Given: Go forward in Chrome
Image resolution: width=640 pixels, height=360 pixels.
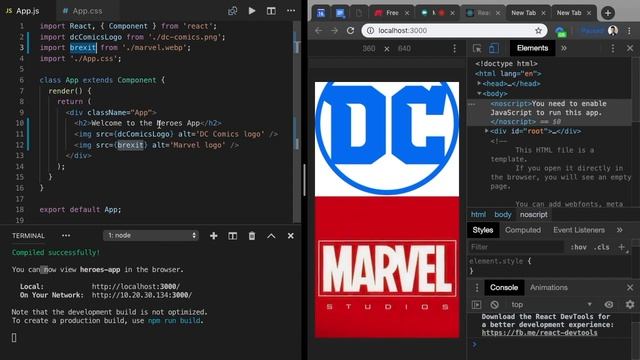Looking at the screenshot, I should tap(334, 31).
